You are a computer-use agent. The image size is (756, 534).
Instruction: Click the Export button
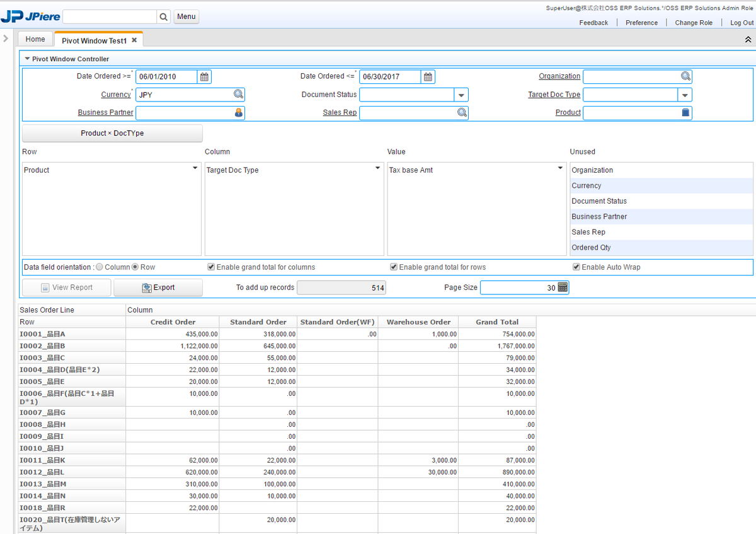tap(158, 287)
